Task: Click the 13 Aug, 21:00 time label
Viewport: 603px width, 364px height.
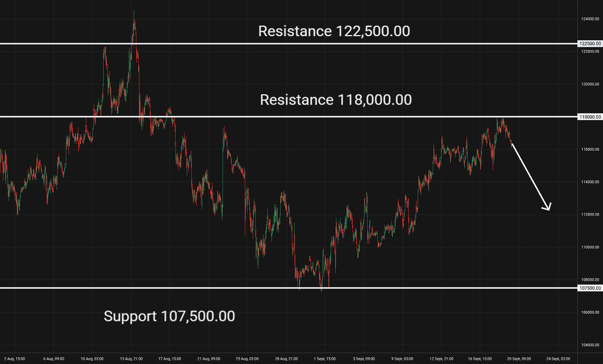Action: click(x=131, y=359)
